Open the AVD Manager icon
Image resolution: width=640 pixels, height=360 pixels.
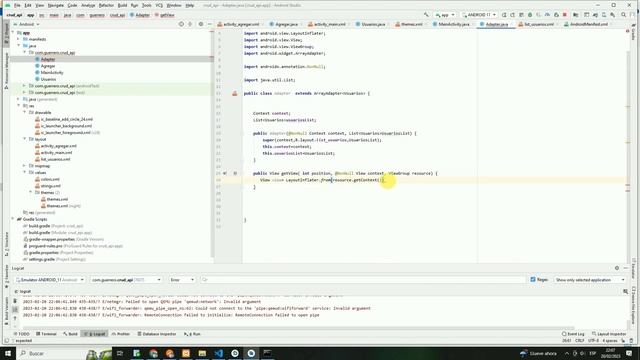pos(604,15)
